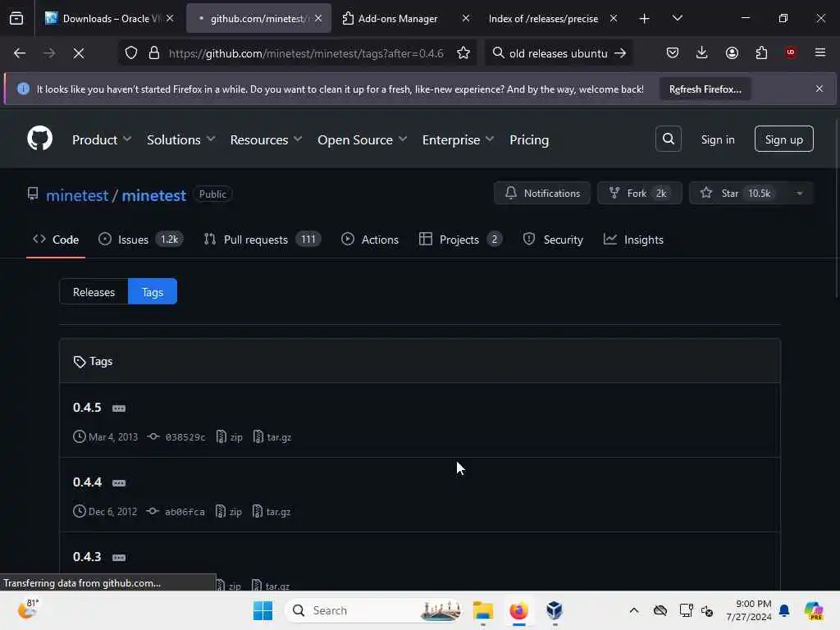
Task: Click the Notifications button
Action: (542, 194)
